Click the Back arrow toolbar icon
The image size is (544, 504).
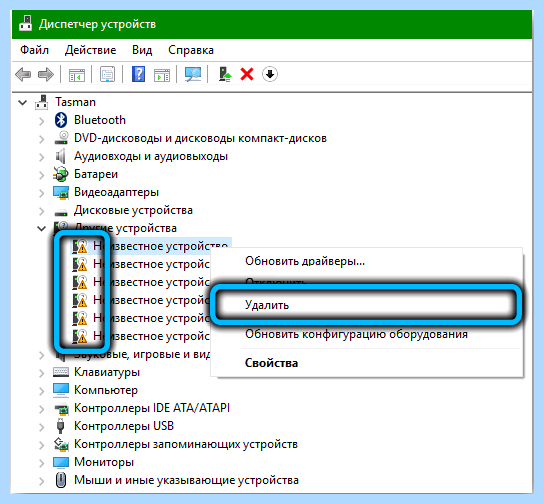[23, 74]
